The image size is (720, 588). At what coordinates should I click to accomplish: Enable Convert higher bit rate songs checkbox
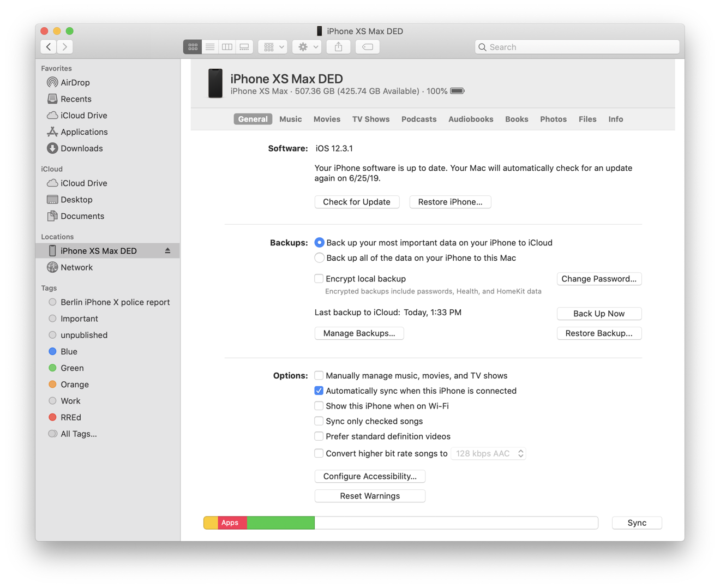point(319,453)
